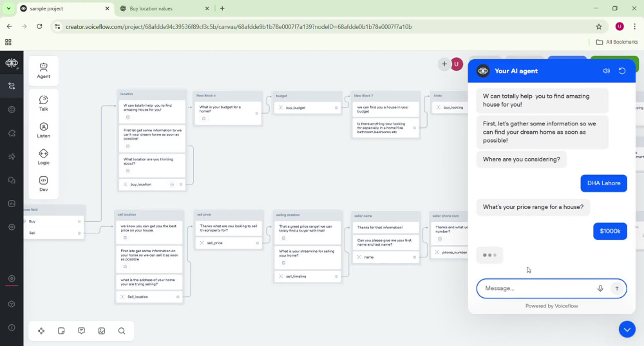Viewport: 644px width, 346px height.
Task: Select the Listen step tool
Action: coord(44,130)
